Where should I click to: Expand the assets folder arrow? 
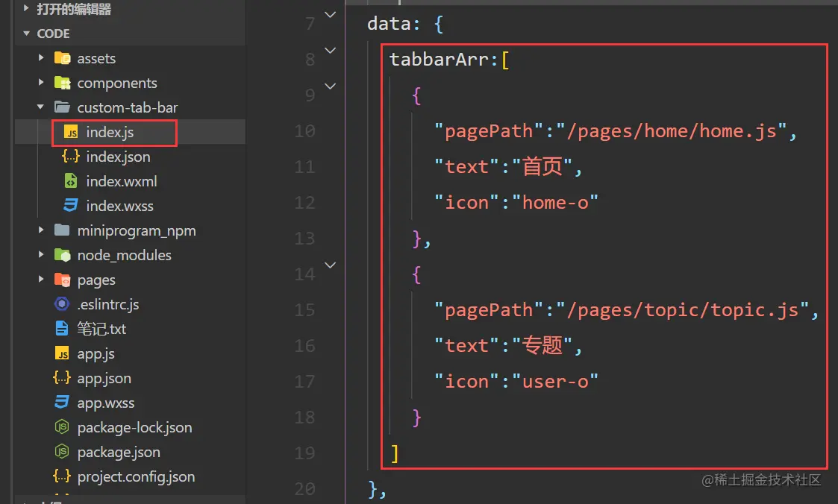click(x=41, y=57)
